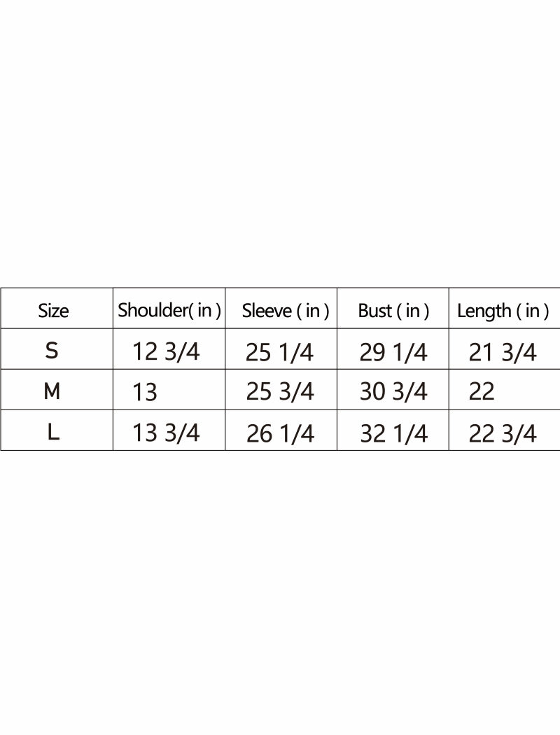The height and width of the screenshot is (735, 560).
Task: Click the L bust value 32 1/4
Action: [393, 434]
